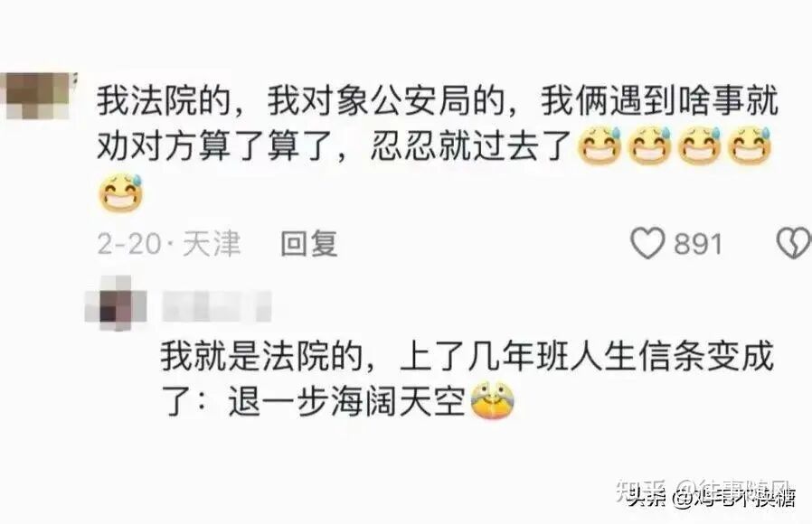Screen dimensions: 812x524
Task: Tap the crying emoji after 退一步海阔天空
Action: point(493,400)
